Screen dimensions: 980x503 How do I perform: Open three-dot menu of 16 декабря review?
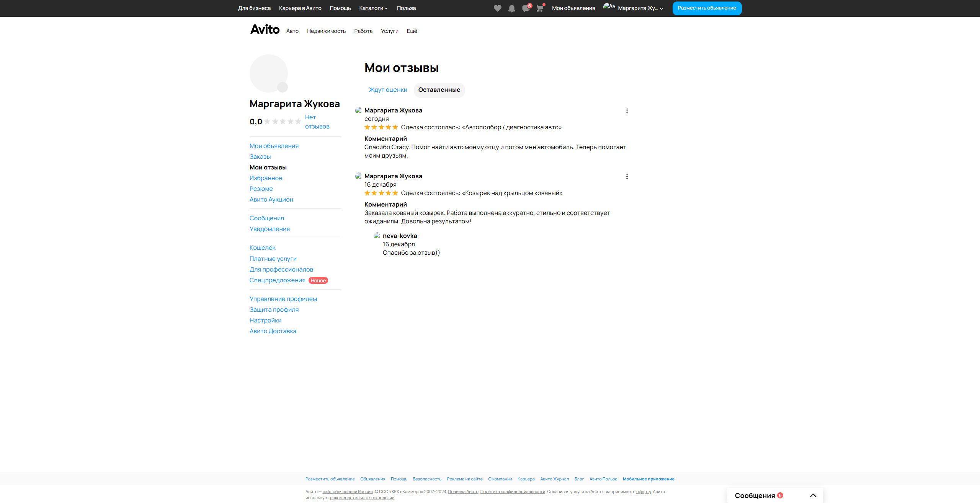coord(627,177)
